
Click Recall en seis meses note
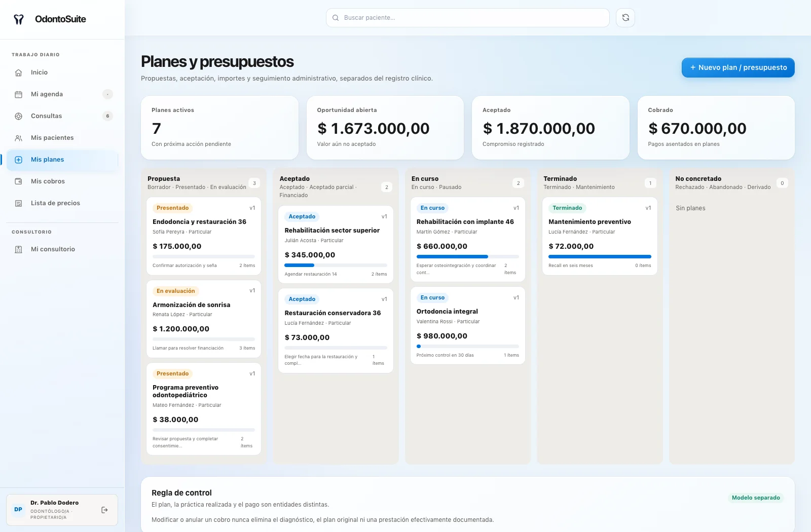click(x=571, y=265)
